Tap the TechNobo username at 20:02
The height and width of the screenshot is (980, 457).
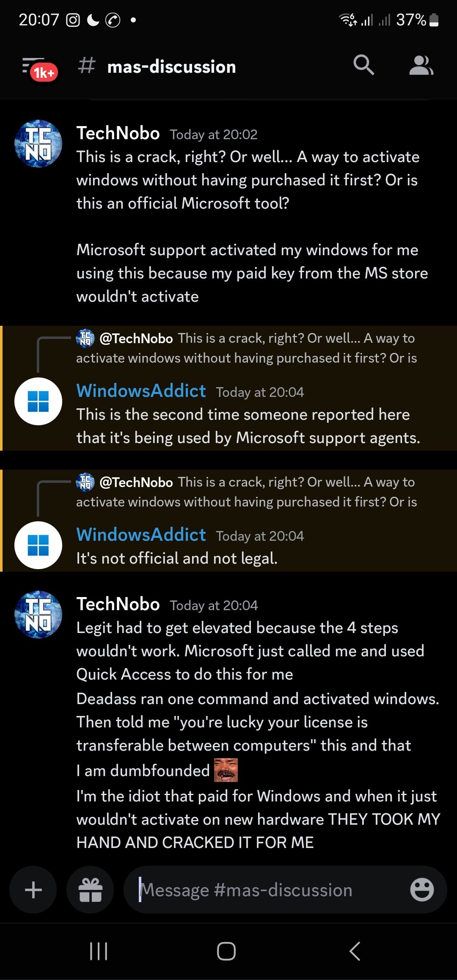point(118,133)
